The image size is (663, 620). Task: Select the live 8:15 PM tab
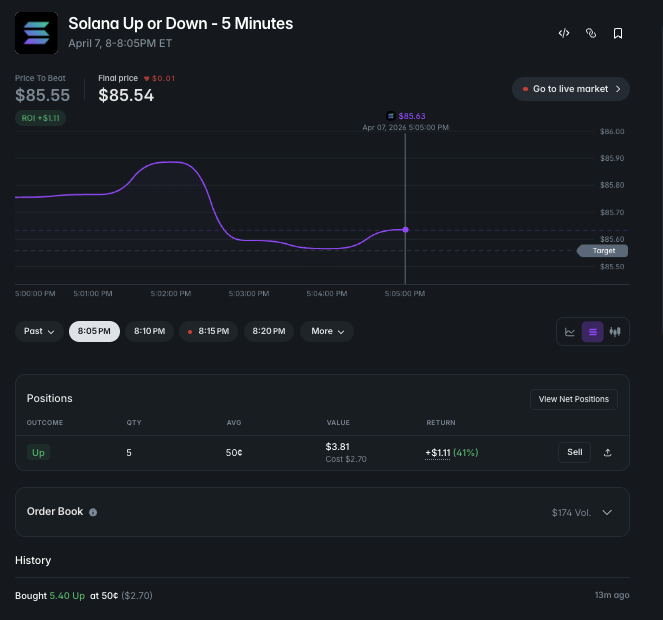[208, 331]
